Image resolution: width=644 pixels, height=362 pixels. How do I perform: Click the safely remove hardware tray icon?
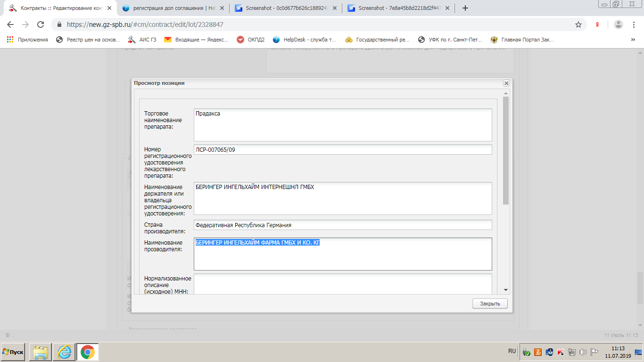527,352
